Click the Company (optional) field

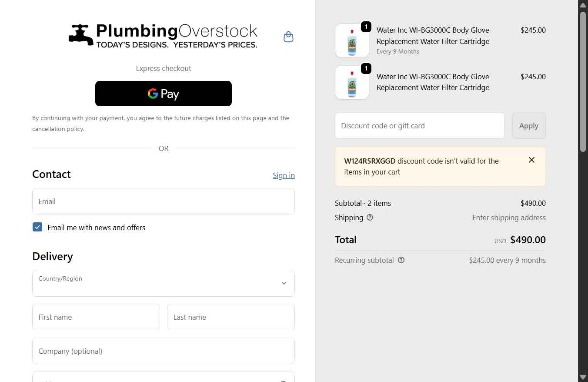(164, 351)
